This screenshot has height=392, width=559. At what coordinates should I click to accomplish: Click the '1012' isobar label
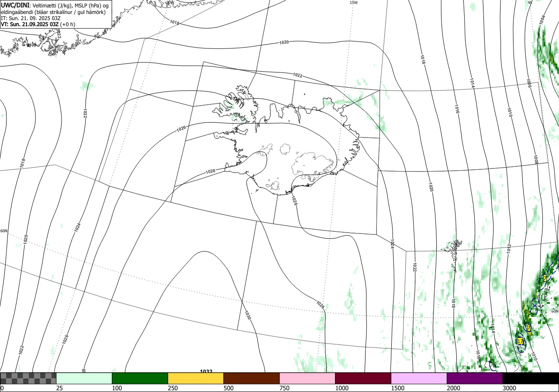[509, 249]
